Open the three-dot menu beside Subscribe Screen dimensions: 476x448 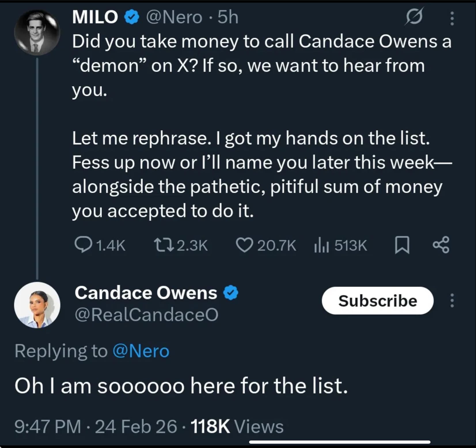(452, 300)
